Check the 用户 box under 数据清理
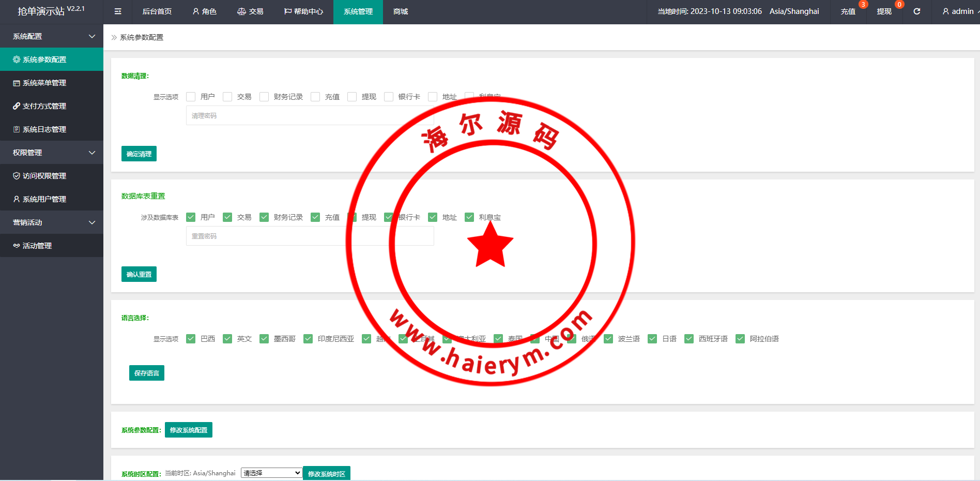 pyautogui.click(x=191, y=97)
